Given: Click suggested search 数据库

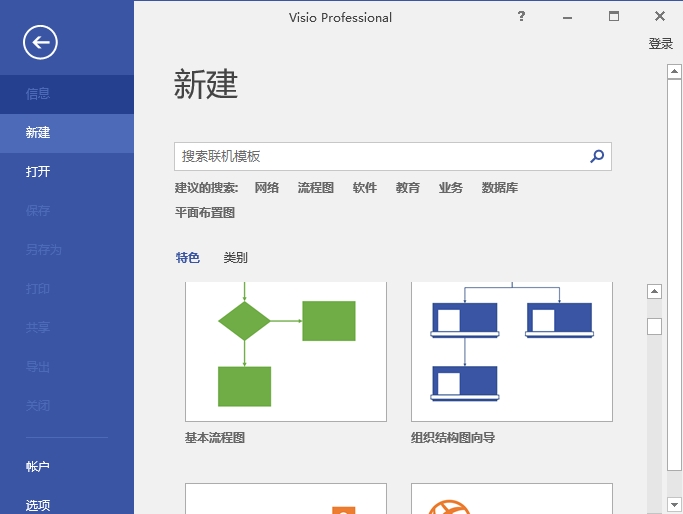Looking at the screenshot, I should [x=500, y=188].
